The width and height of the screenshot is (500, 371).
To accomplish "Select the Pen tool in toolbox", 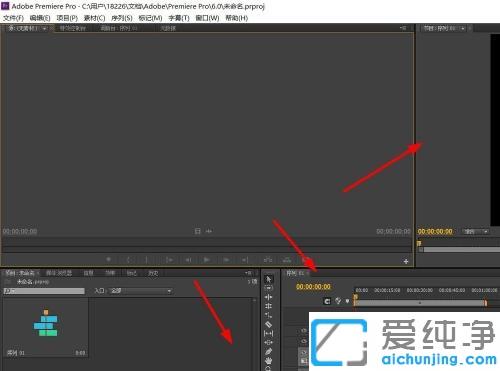I will 268,351.
